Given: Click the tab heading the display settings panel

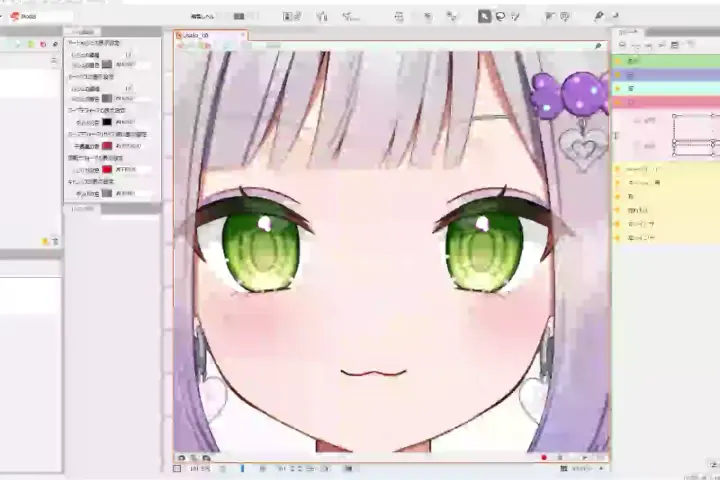Looking at the screenshot, I should click(83, 32).
